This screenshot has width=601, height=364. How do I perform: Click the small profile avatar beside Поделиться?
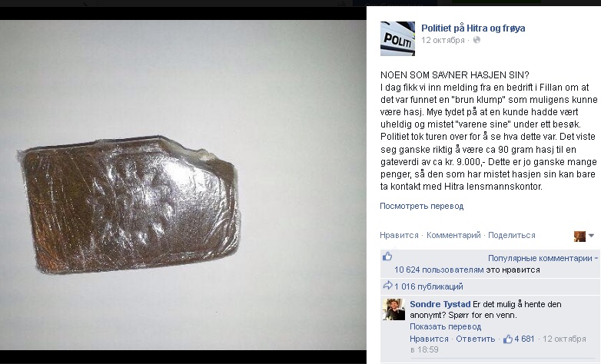pos(579,236)
